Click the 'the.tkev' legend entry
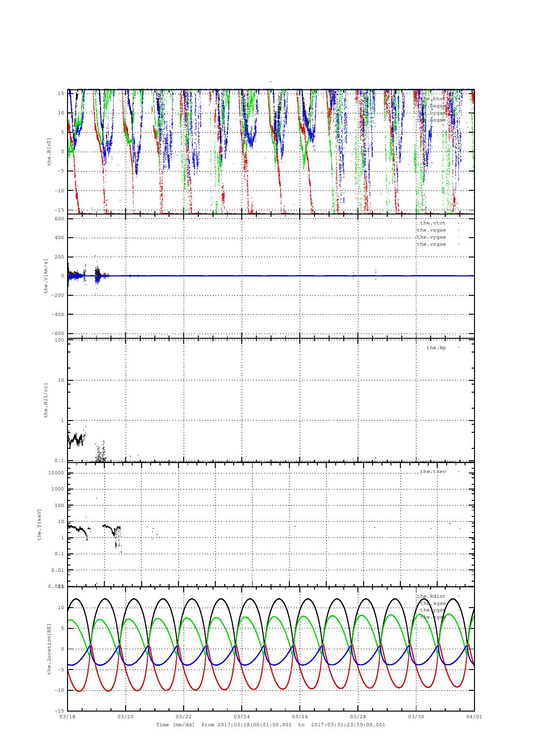The image size is (534, 756). pos(432,472)
